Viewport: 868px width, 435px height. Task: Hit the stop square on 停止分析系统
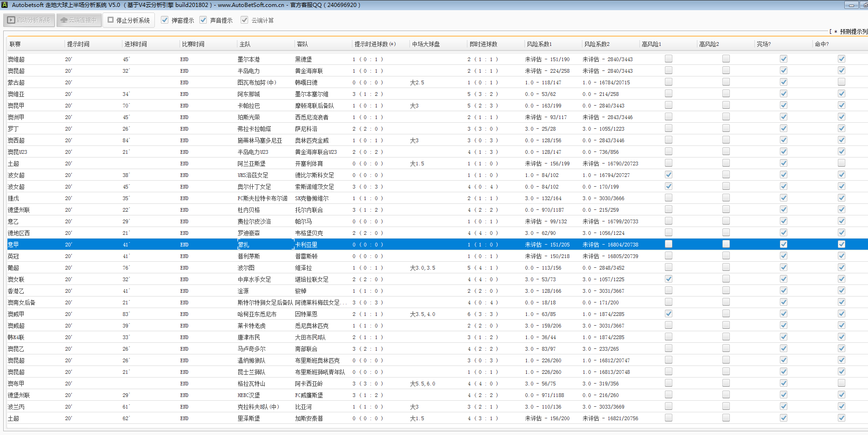click(111, 20)
